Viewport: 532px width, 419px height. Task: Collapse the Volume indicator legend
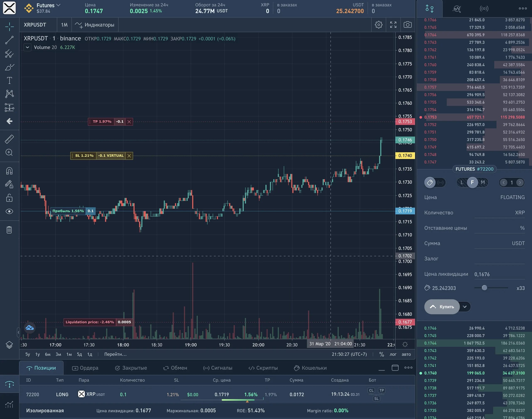[27, 47]
